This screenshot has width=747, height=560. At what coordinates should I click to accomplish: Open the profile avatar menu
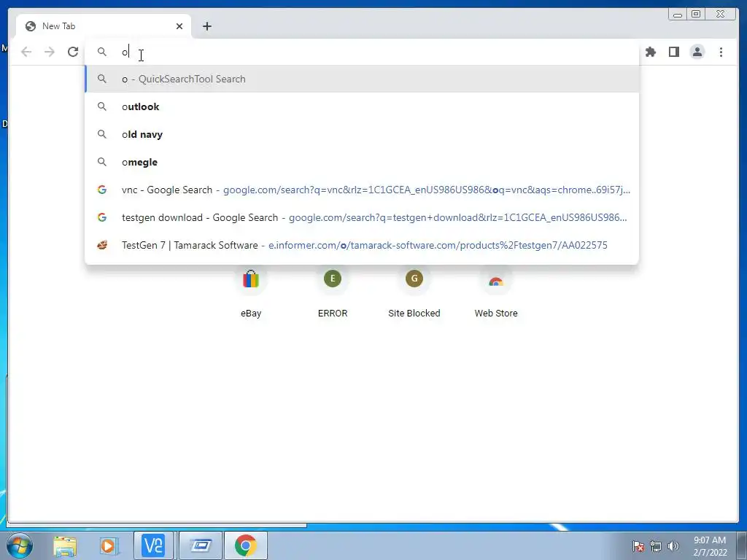coord(697,52)
